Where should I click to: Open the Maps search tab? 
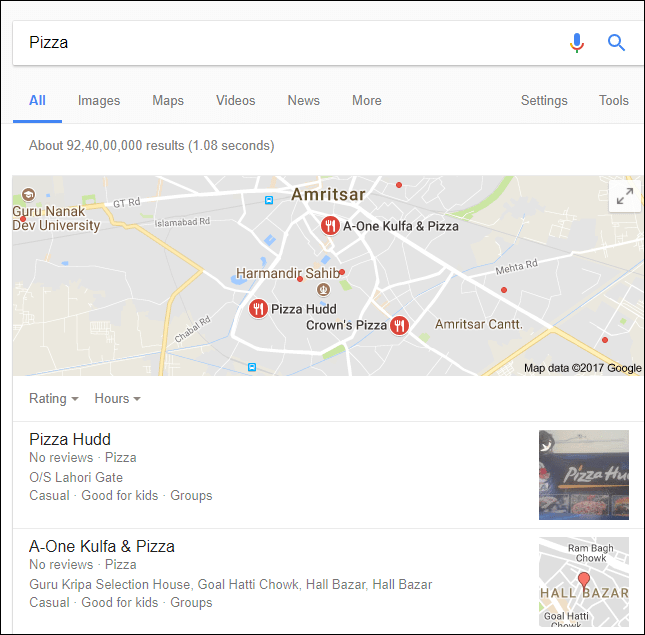pyautogui.click(x=168, y=101)
